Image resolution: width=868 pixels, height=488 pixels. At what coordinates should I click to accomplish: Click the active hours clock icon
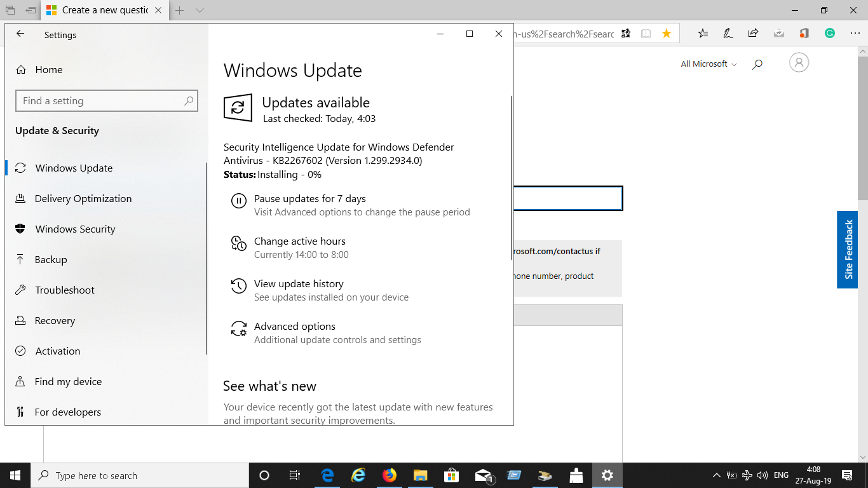[239, 243]
